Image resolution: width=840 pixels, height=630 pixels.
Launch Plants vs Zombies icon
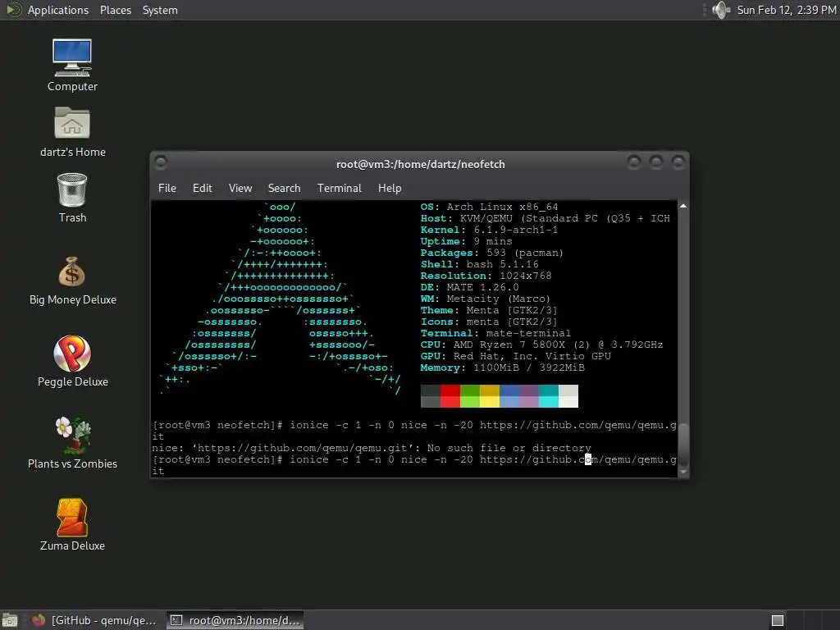[72, 443]
